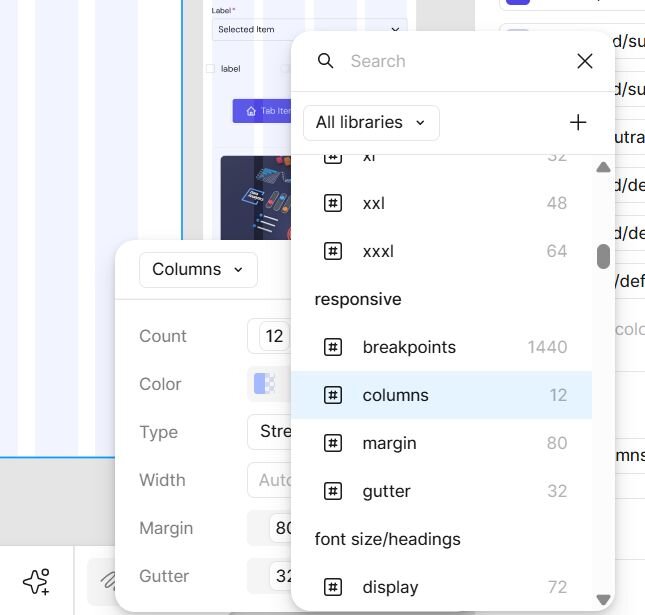Click the number icon beside xxl
The width and height of the screenshot is (645, 615).
[x=333, y=203]
